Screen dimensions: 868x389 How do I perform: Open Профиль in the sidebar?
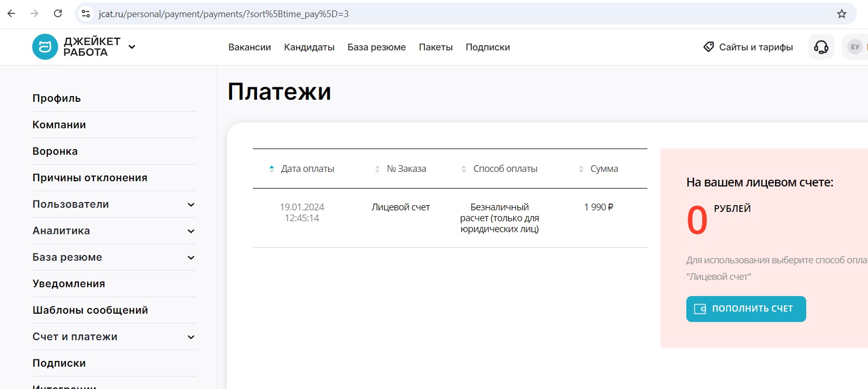(x=57, y=98)
